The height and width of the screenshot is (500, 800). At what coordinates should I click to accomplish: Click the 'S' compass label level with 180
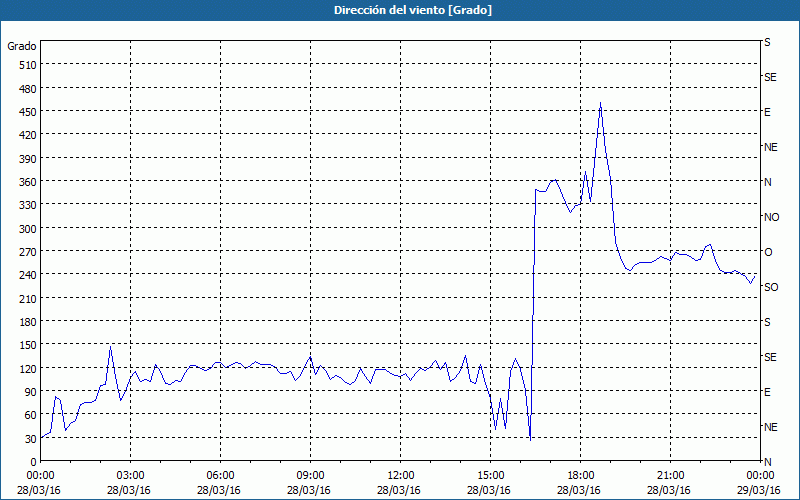767,322
